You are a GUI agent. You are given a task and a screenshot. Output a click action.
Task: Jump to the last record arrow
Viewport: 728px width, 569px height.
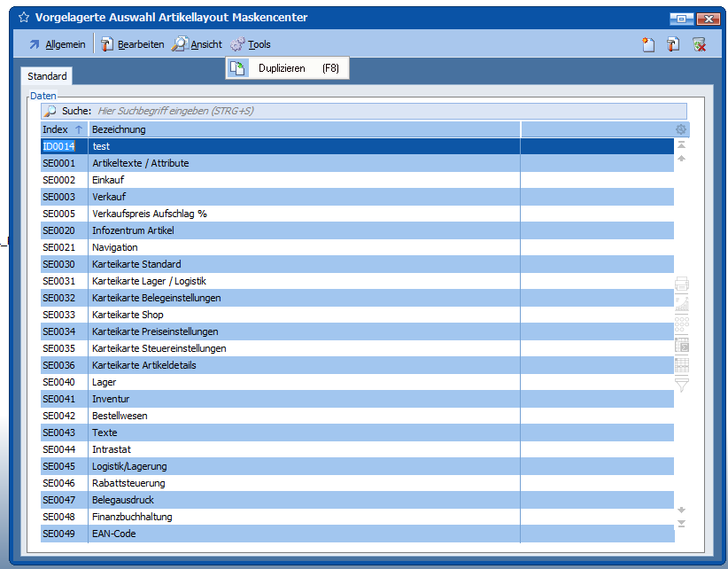coord(681,524)
